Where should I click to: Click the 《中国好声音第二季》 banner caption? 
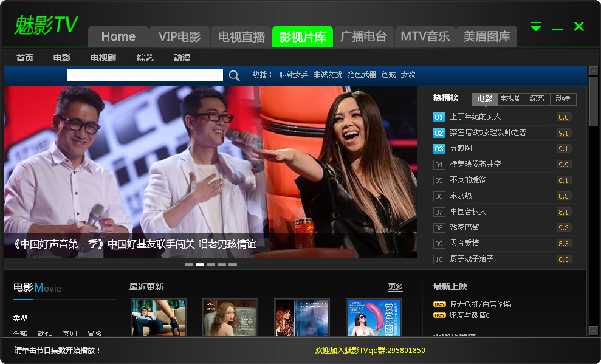click(x=134, y=244)
